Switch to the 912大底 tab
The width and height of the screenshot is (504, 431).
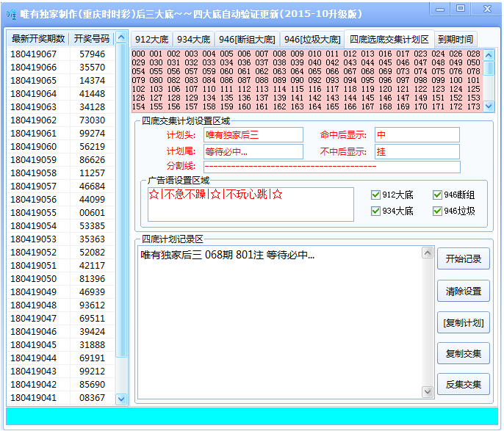[151, 40]
